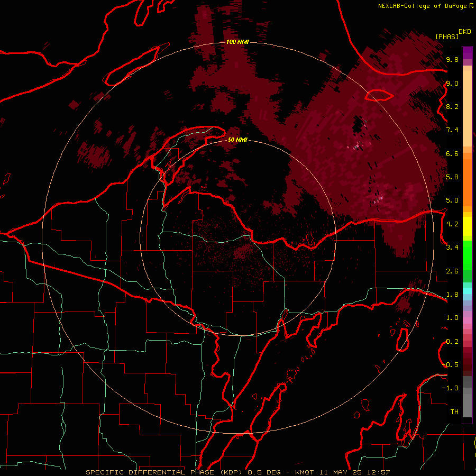
Task: Click the -1.3 scale value
Action: point(450,388)
